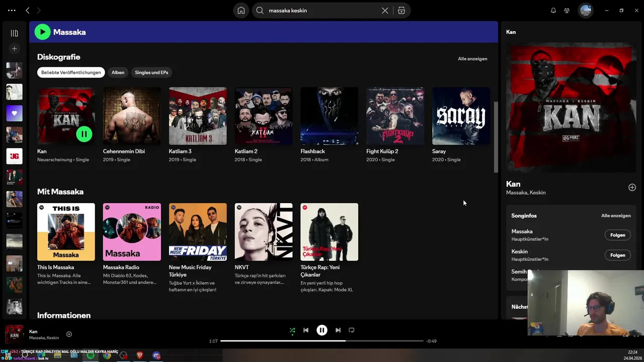Skip to next track
Image resolution: width=644 pixels, height=362 pixels.
pos(338,330)
